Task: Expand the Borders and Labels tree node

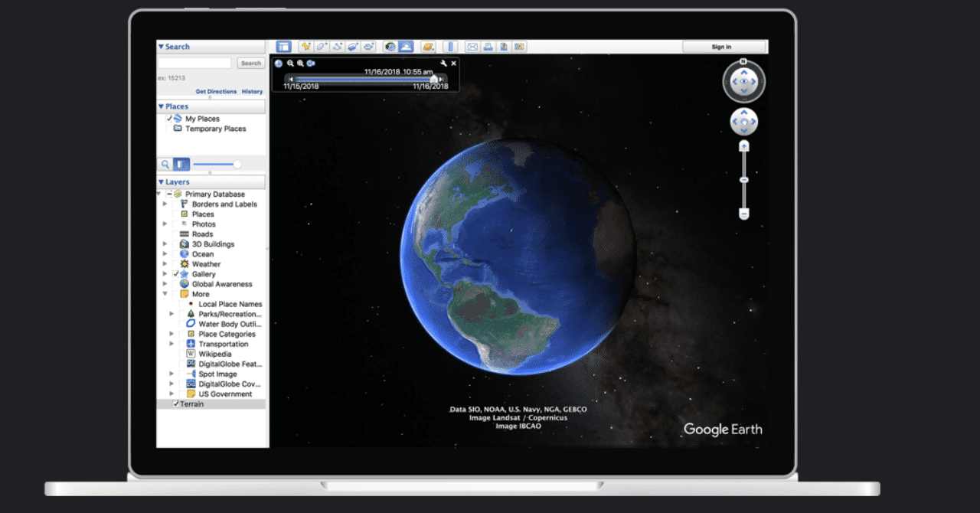Action: click(165, 204)
